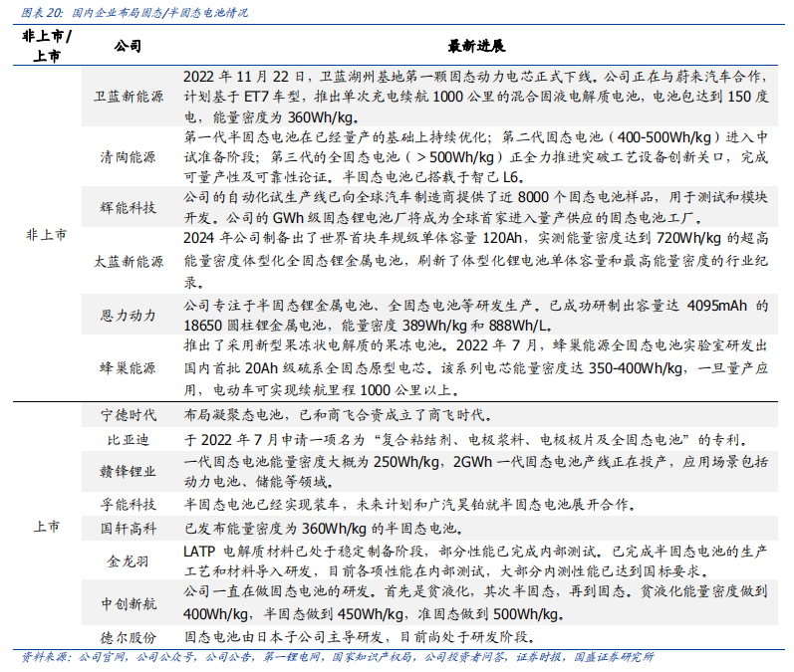Click 蜂巢能源 progress text about 果冻电池
The height and width of the screenshot is (672, 794).
click(x=476, y=368)
